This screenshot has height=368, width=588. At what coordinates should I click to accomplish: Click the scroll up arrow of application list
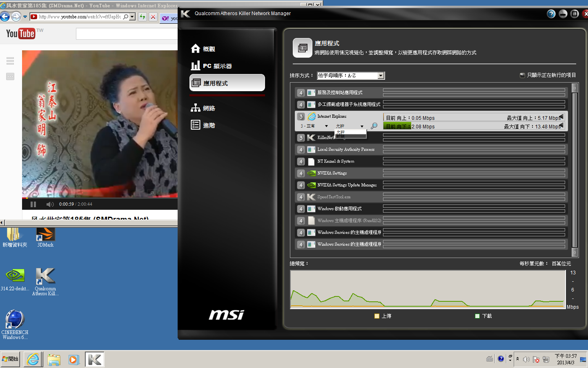575,88
